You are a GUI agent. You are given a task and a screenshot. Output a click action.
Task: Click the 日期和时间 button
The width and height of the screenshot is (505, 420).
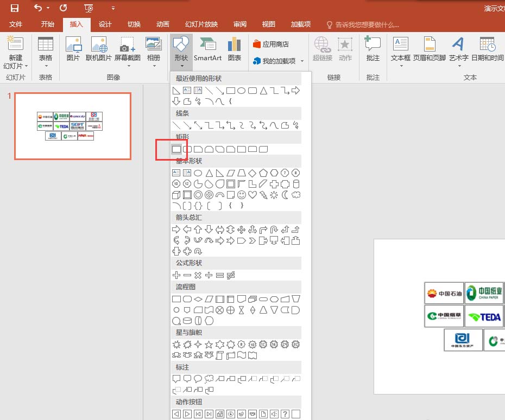click(x=487, y=49)
